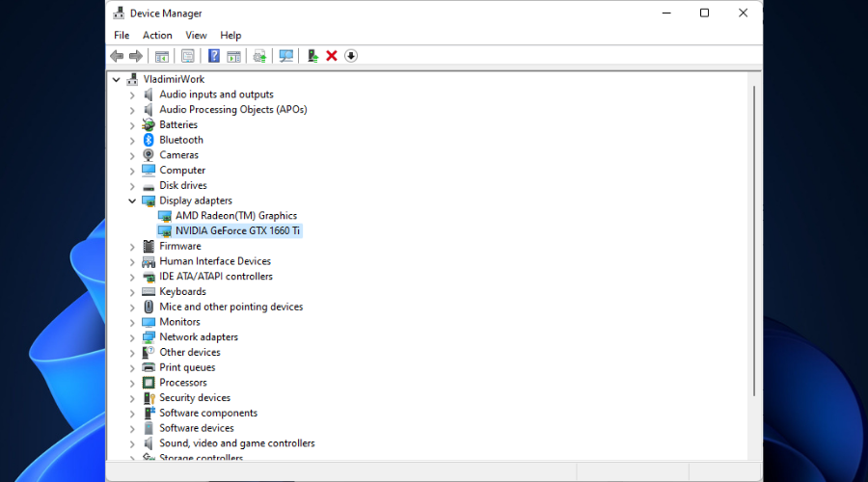
Task: Maximize the Device Manager window
Action: (x=704, y=13)
